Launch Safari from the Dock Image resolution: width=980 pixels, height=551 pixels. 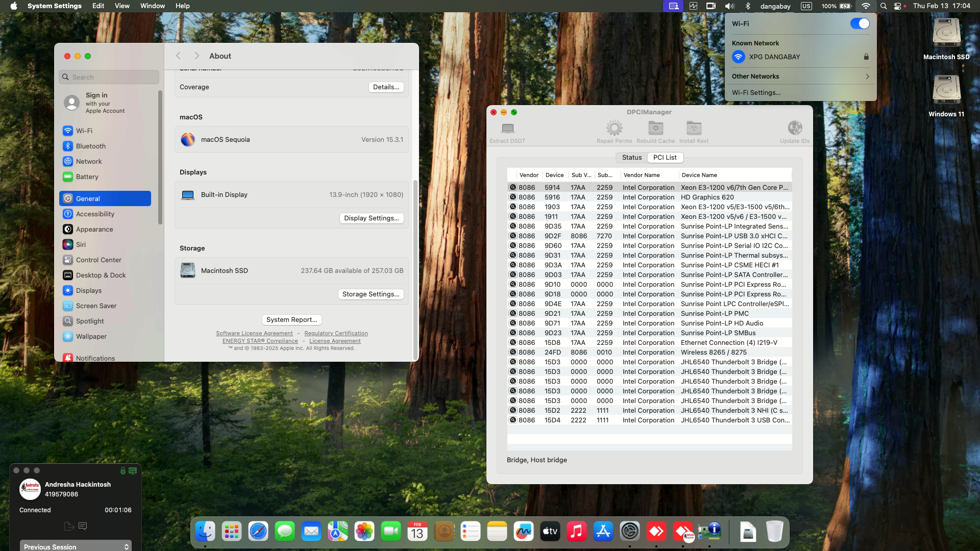(258, 532)
